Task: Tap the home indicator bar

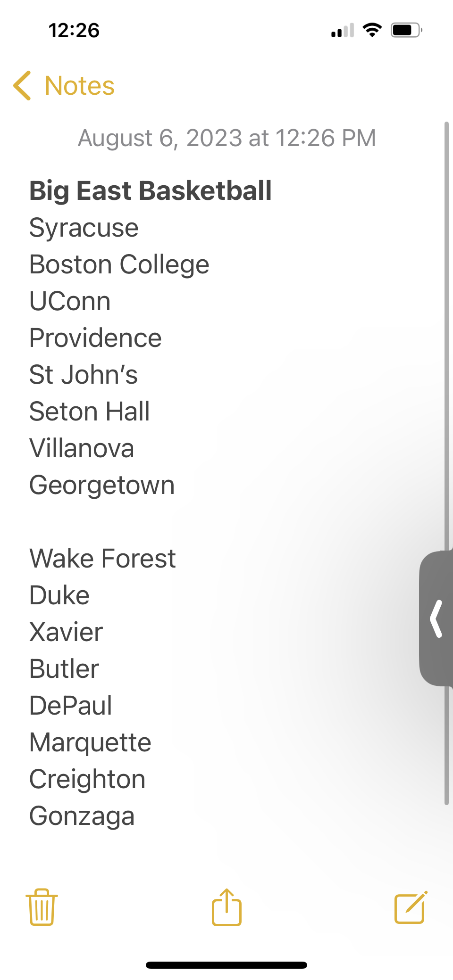Action: pos(226,965)
